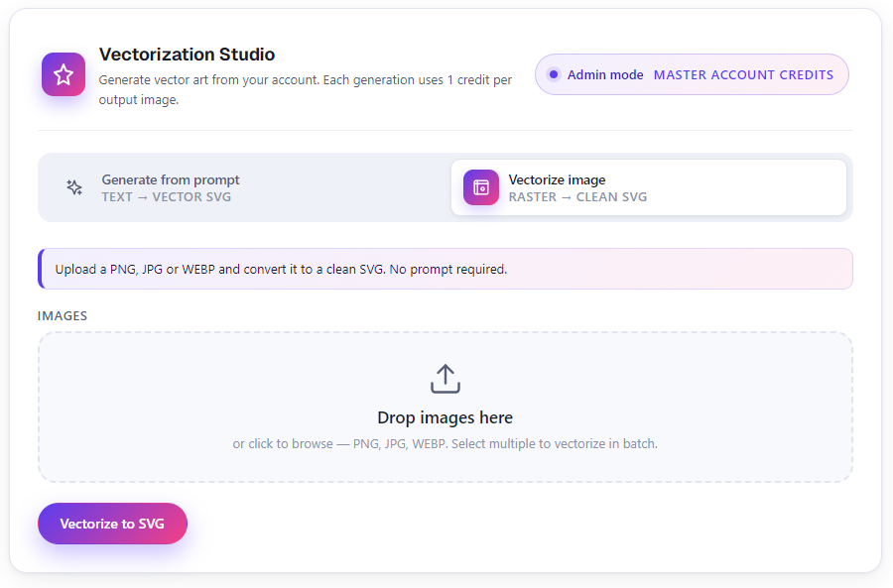893x588 pixels.
Task: Switch to the Generate from prompt tab
Action: click(244, 187)
